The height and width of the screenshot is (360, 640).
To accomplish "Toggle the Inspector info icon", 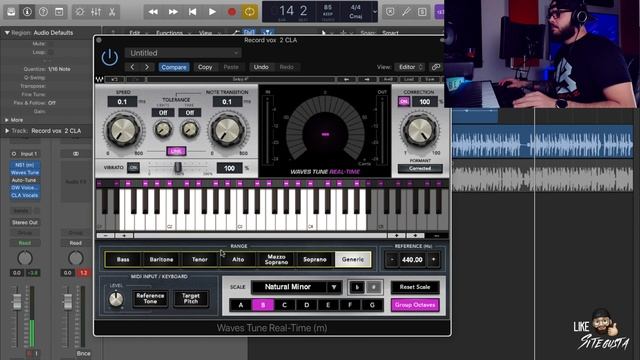I will click(27, 12).
